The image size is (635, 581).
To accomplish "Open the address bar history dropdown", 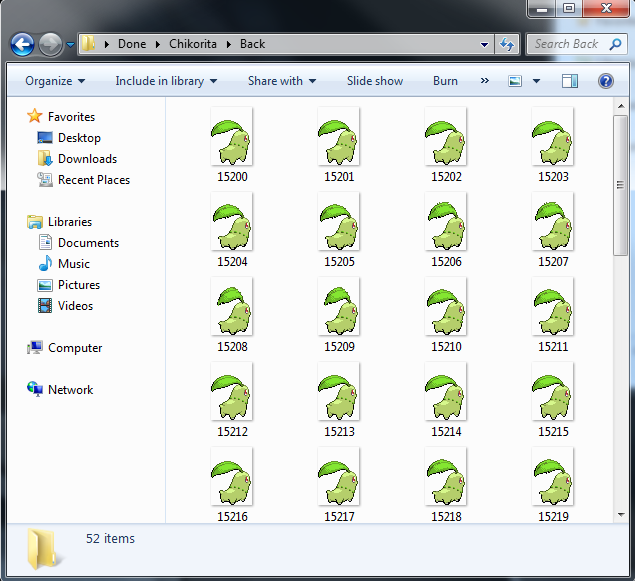I will [484, 44].
